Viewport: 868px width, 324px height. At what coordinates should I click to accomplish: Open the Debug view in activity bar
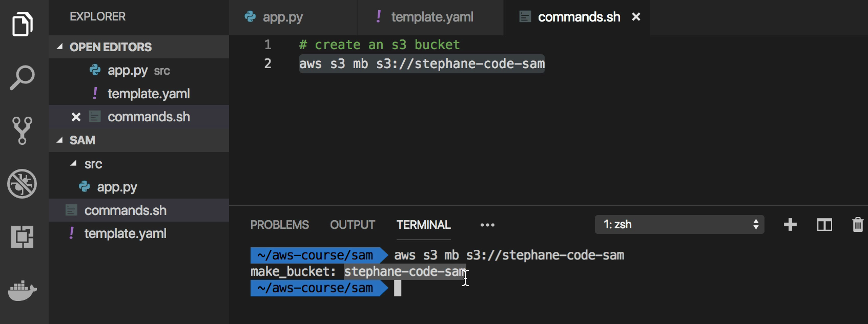pos(22,183)
